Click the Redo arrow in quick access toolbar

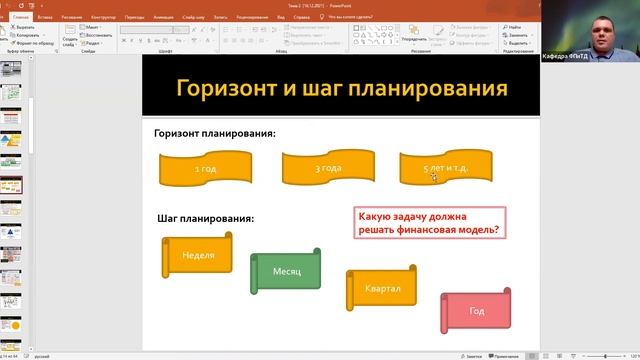tap(21, 6)
